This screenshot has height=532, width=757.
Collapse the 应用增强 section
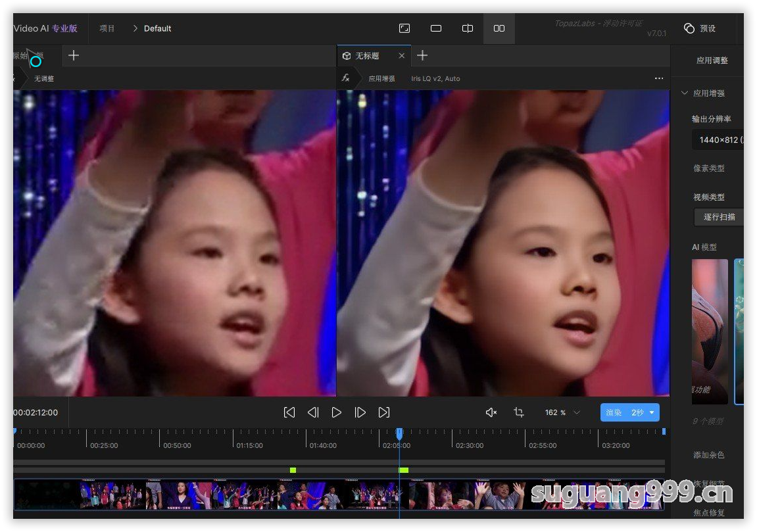click(x=685, y=93)
